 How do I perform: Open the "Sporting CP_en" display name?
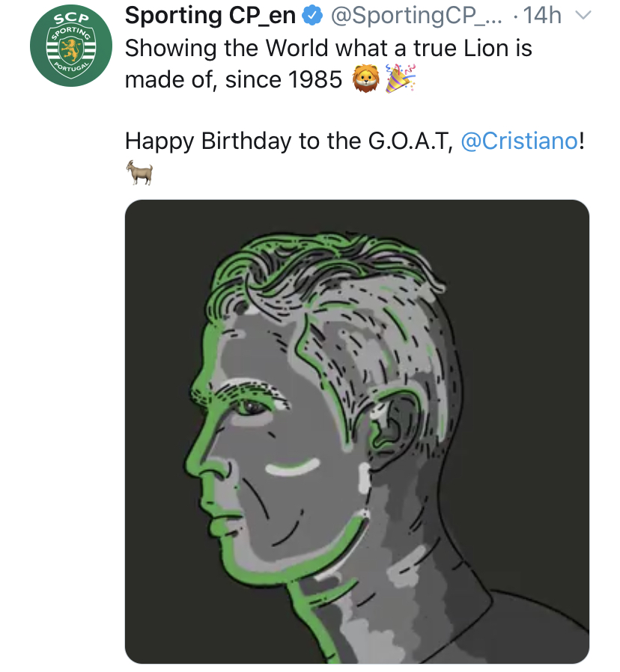(210, 16)
